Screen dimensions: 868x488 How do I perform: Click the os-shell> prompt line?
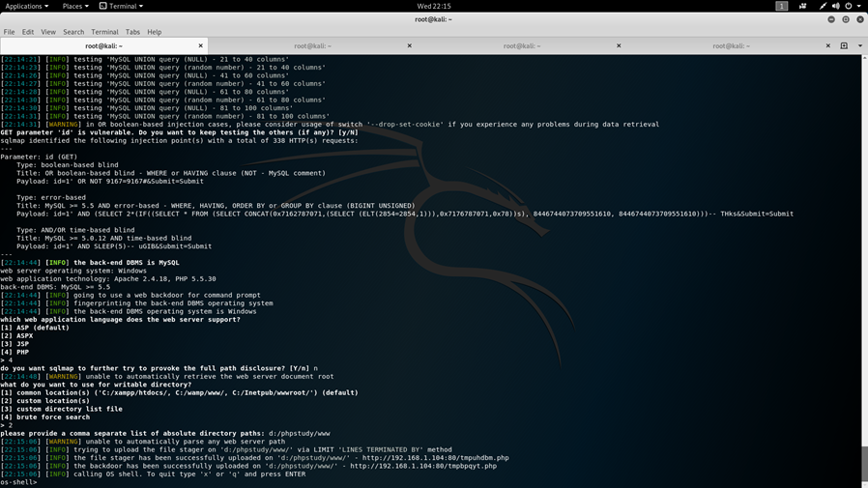[x=18, y=482]
